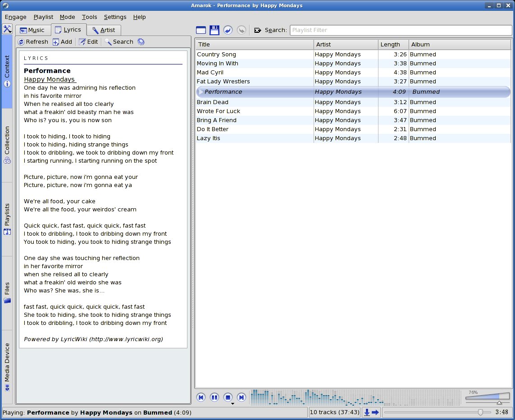Edit the current lyrics

click(88, 42)
